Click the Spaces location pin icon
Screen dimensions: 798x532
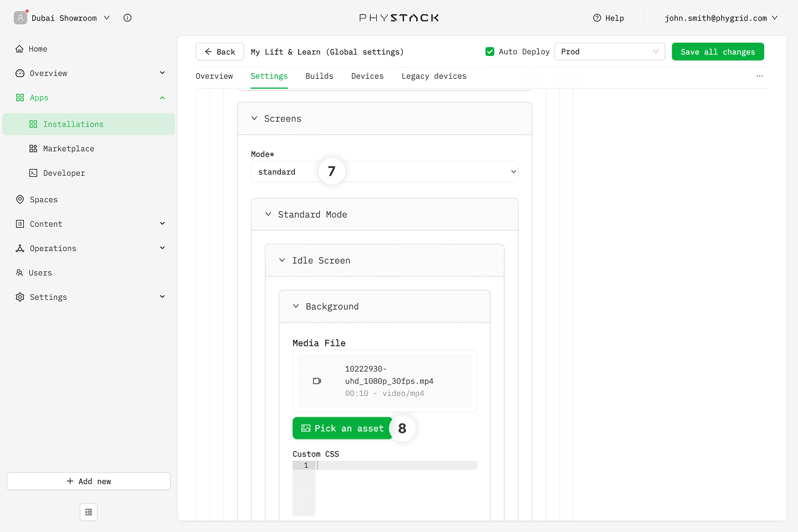pos(20,199)
